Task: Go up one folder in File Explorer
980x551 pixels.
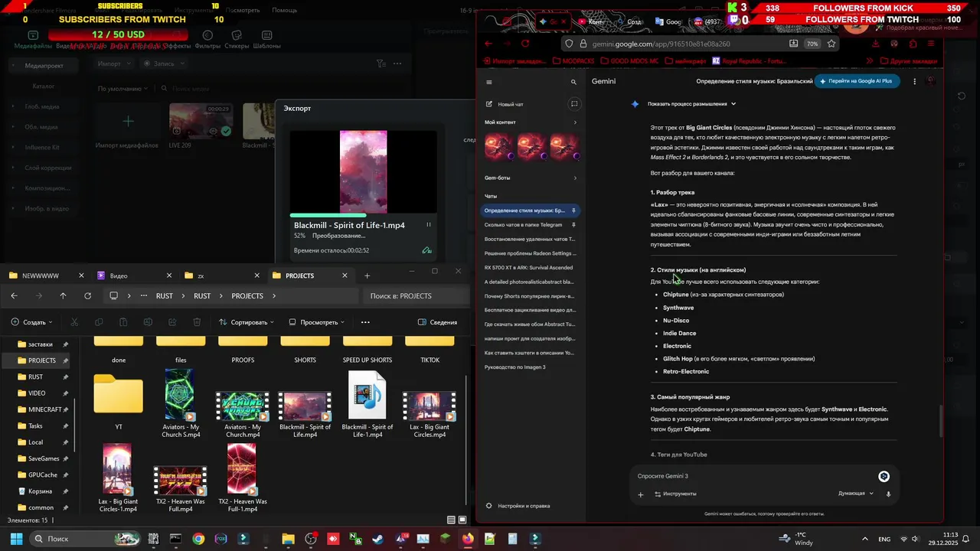Action: pyautogui.click(x=63, y=296)
